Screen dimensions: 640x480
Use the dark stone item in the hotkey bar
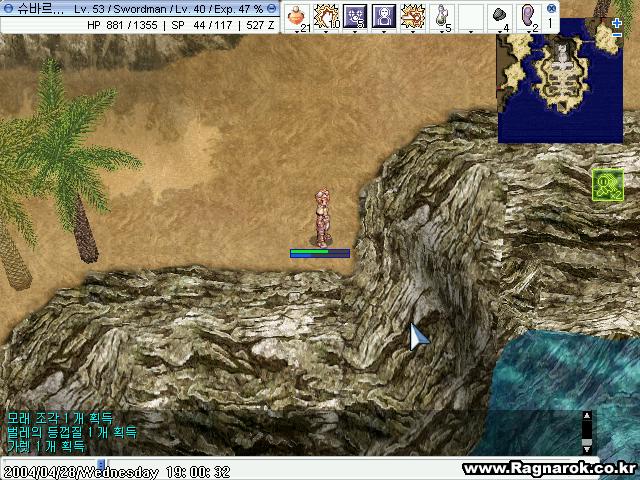pos(499,16)
